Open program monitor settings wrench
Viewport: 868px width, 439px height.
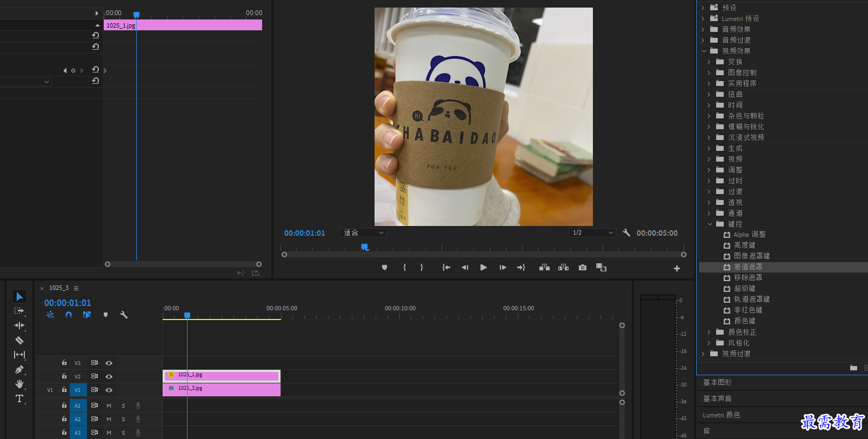click(626, 232)
